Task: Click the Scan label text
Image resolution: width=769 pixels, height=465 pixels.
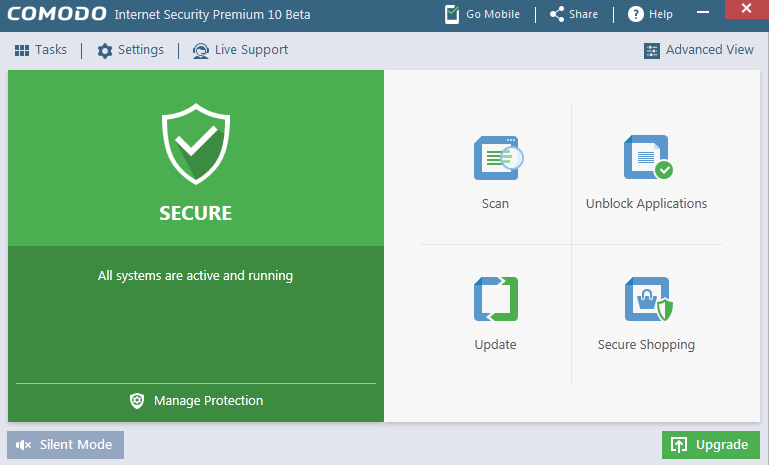Action: tap(495, 204)
